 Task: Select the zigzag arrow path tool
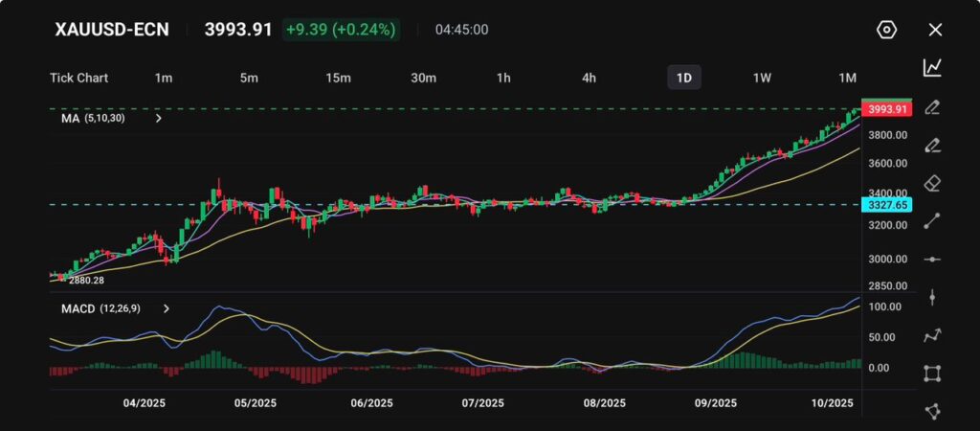[932, 335]
